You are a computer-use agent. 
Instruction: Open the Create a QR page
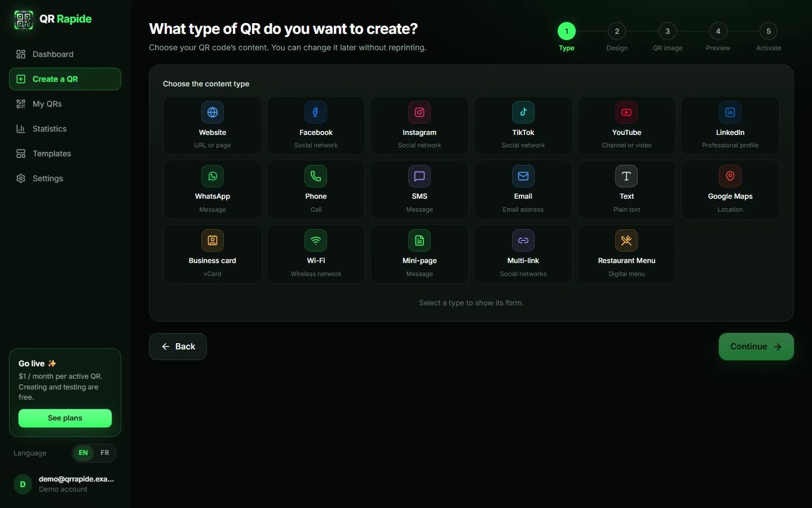tap(65, 79)
